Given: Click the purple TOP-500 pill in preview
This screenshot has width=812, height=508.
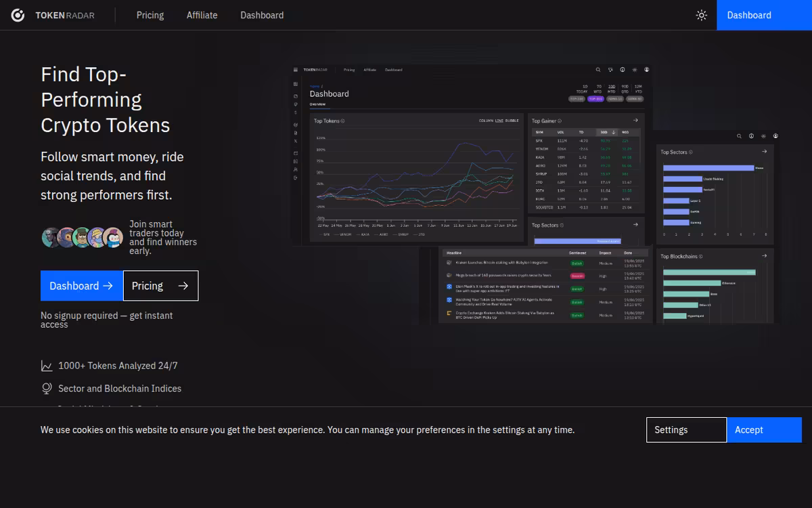Looking at the screenshot, I should click(595, 99).
